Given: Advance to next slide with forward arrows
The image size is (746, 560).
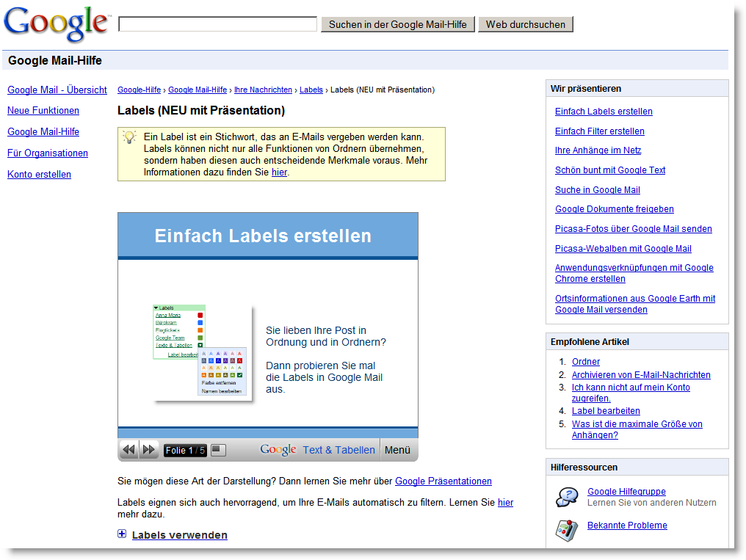Looking at the screenshot, I should tap(149, 450).
